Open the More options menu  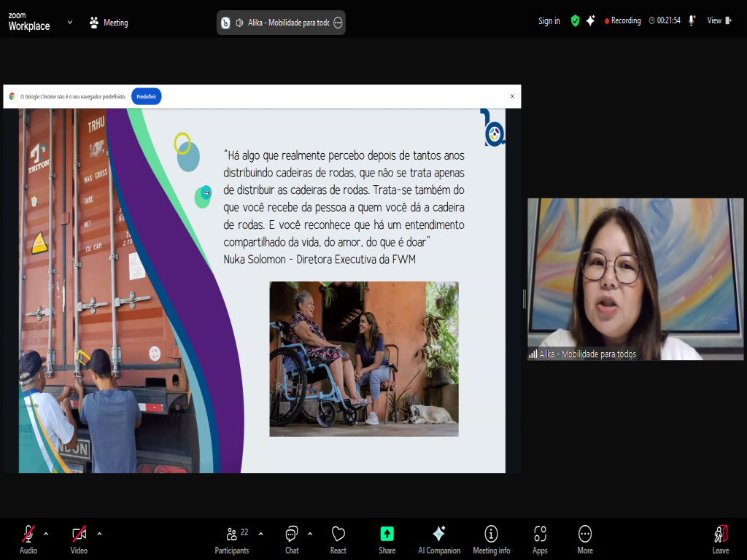[x=584, y=538]
